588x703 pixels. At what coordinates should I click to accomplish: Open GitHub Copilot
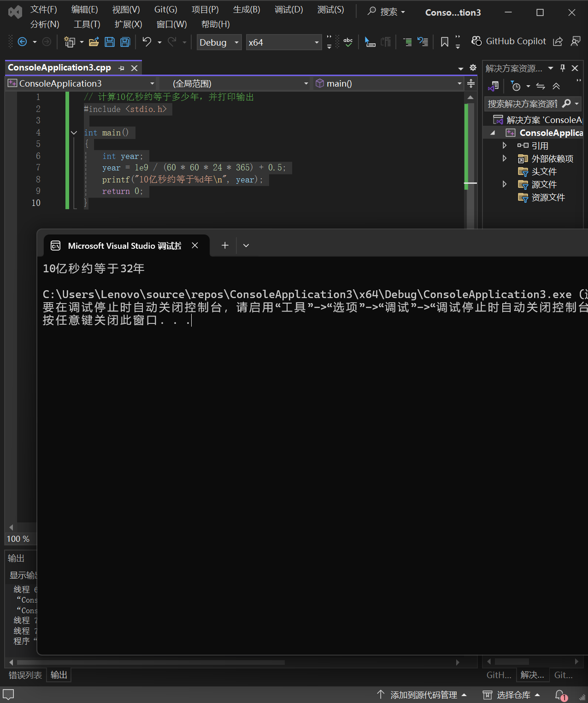[509, 41]
